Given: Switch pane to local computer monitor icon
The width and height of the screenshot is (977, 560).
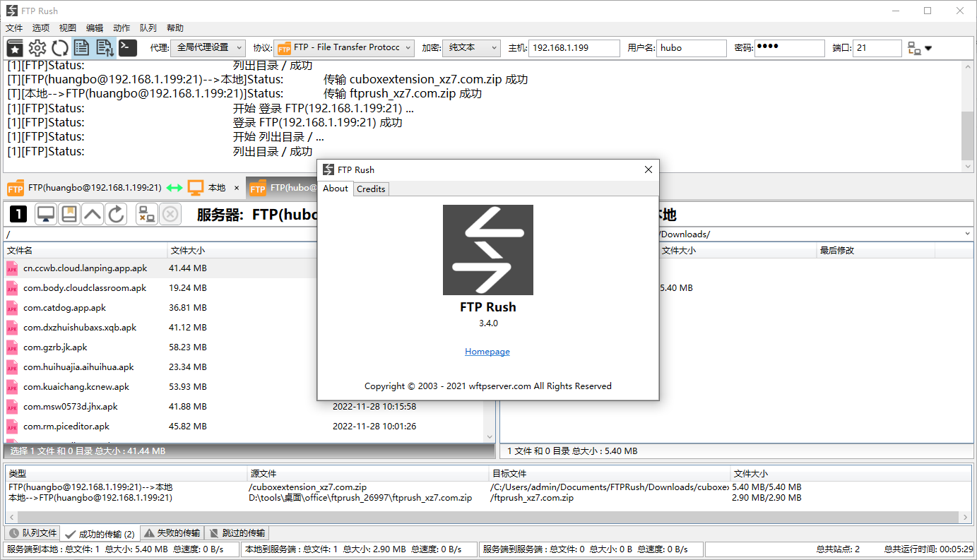Looking at the screenshot, I should 46,214.
